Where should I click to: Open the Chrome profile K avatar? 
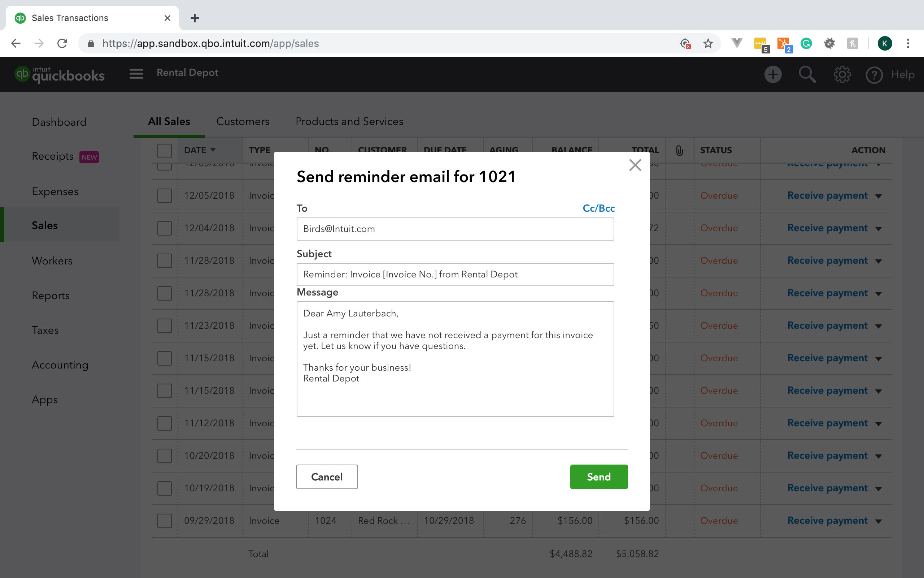(x=885, y=43)
